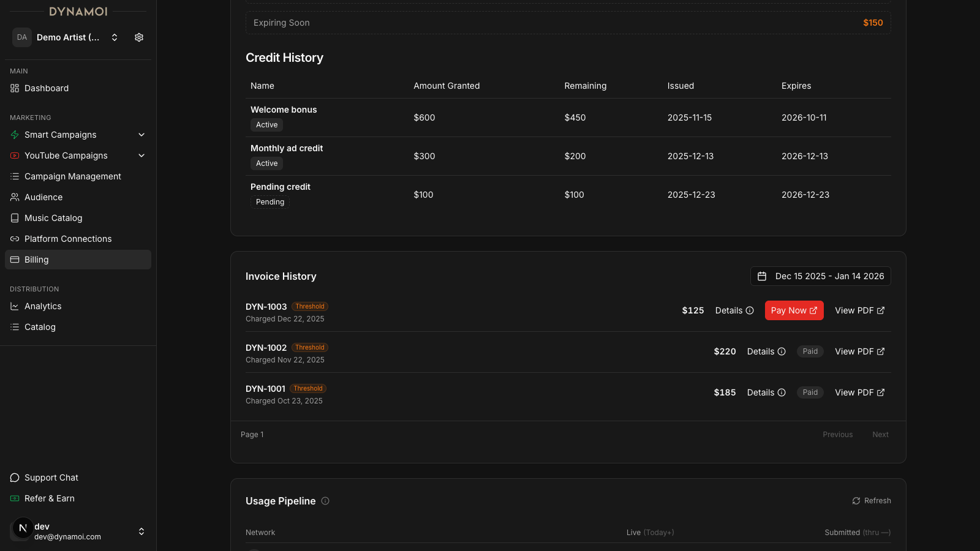980x551 pixels.
Task: Click the calendar icon in Invoice History
Action: 762,276
